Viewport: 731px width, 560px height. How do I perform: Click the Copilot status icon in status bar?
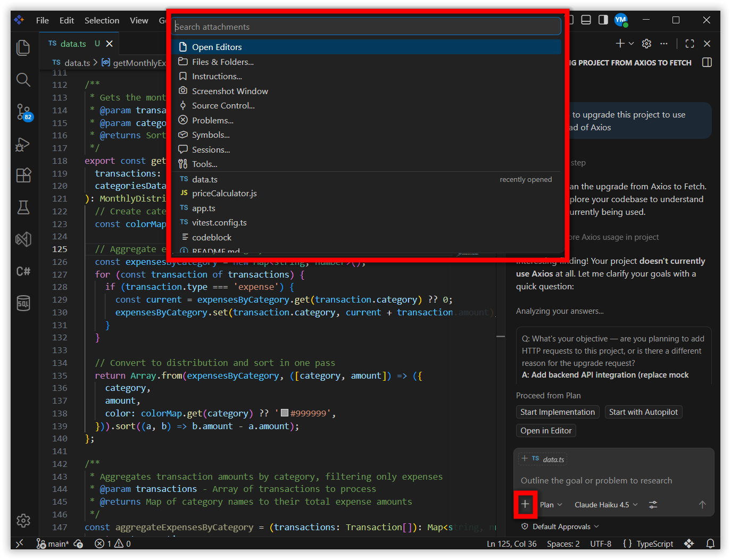tap(689, 544)
